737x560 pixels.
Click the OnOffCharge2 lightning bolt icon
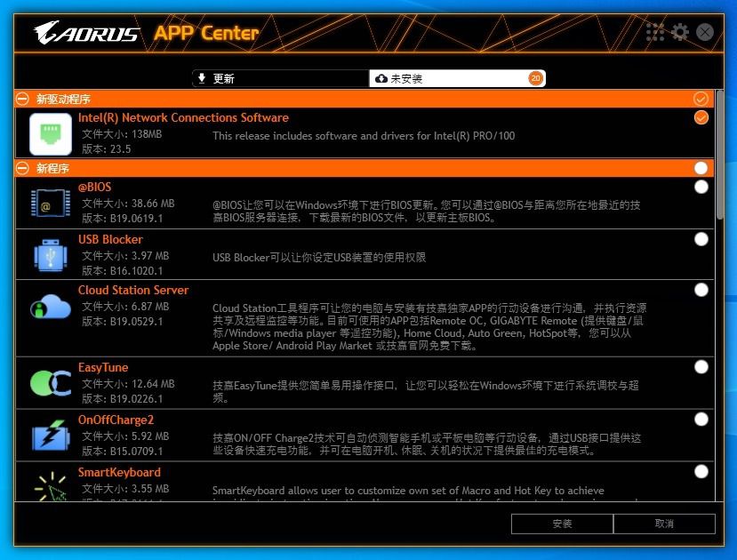pos(51,435)
